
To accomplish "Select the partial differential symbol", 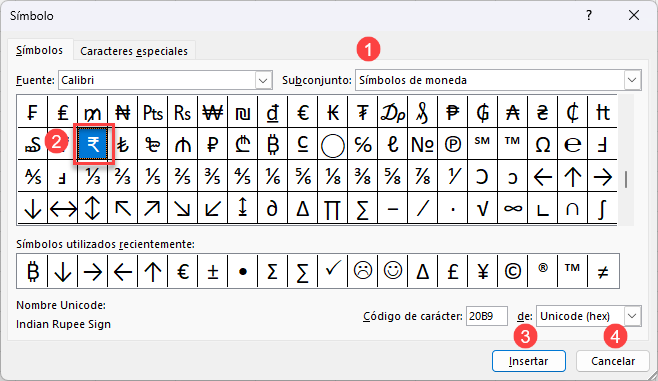I will pos(273,209).
